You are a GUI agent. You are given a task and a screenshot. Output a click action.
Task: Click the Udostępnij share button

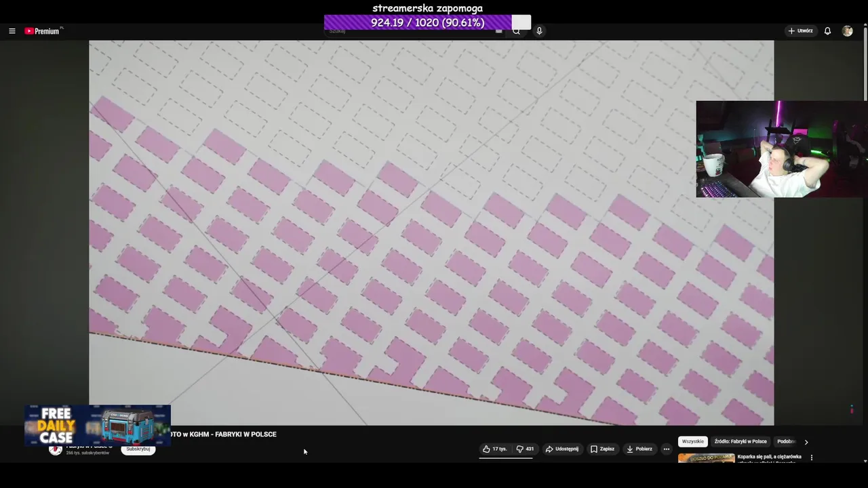(562, 449)
